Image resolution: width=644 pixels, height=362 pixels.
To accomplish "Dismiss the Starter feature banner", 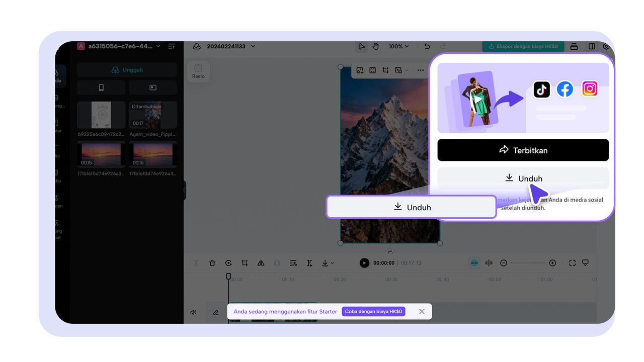I will pos(422,312).
